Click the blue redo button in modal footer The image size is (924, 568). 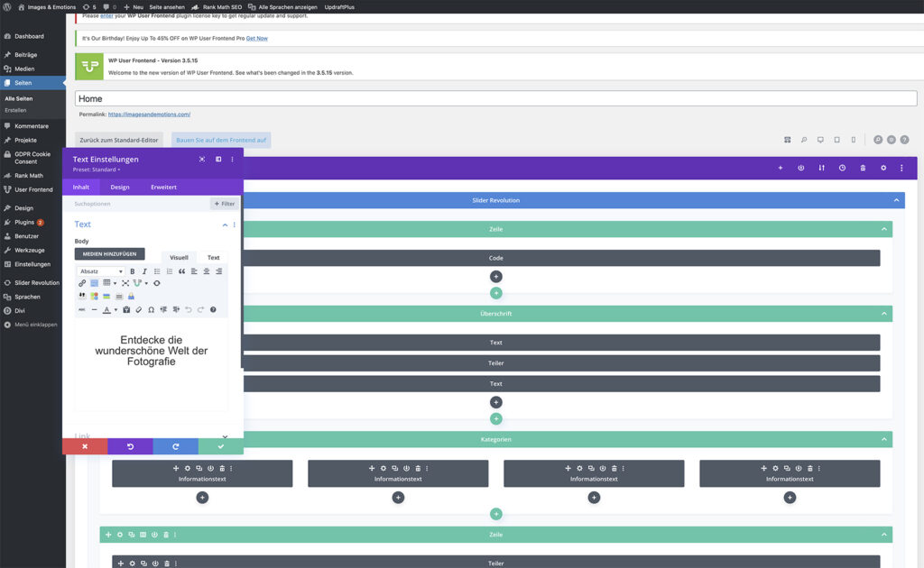(x=176, y=447)
